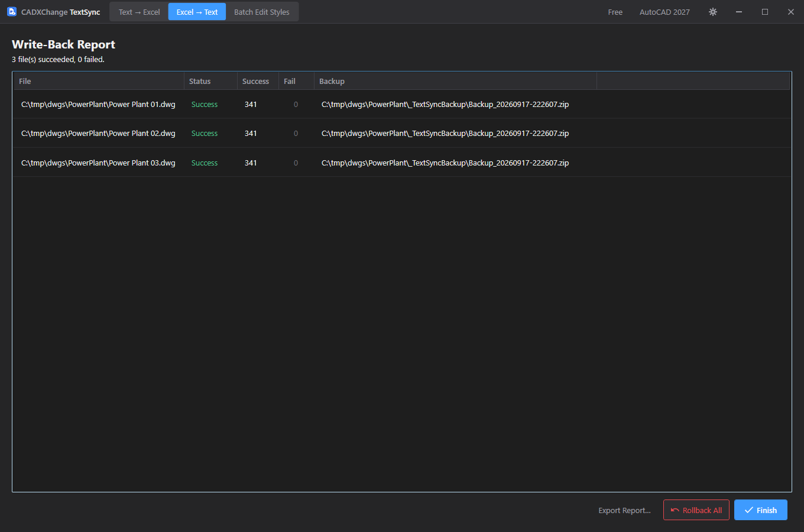Screen dimensions: 804x532
Task: Click the '3 file(s) succeeded, 0 failed.' summary
Action: coord(58,59)
